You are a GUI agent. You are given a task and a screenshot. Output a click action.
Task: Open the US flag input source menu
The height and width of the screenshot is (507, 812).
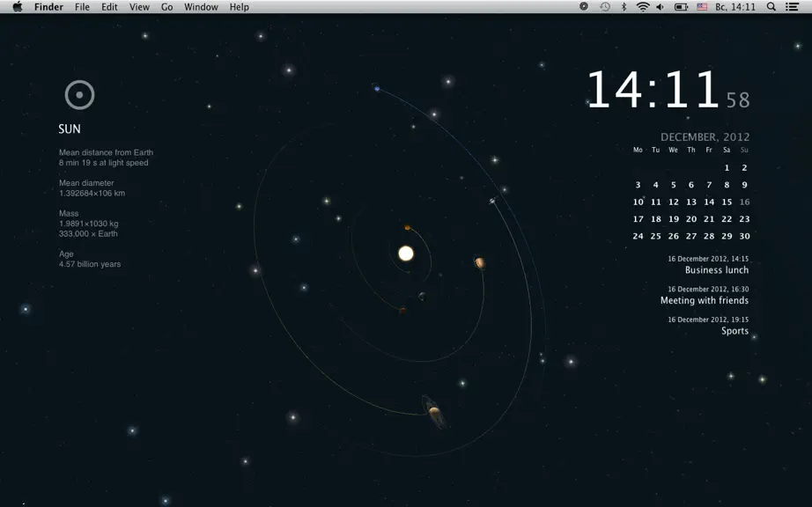point(702,7)
